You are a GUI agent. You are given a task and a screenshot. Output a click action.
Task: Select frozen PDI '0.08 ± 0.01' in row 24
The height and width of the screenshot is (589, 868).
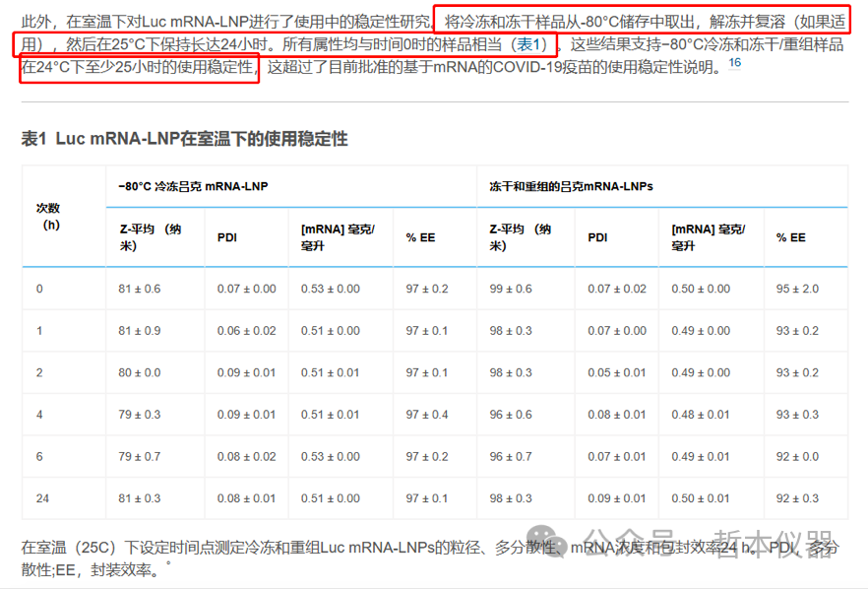point(246,498)
